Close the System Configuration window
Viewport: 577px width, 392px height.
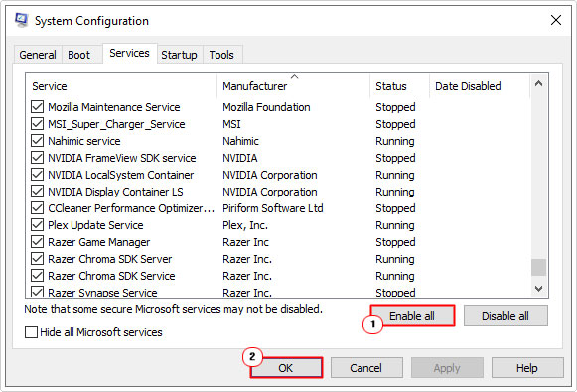(556, 20)
